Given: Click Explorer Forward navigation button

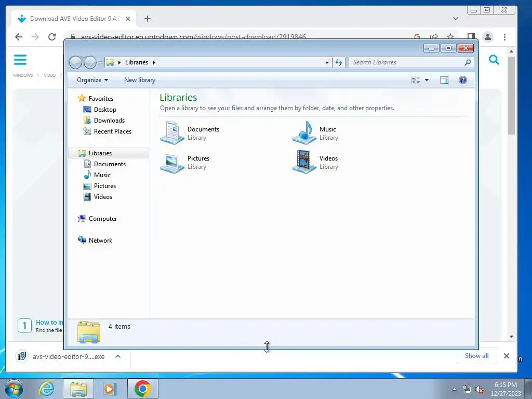Looking at the screenshot, I should (90, 62).
